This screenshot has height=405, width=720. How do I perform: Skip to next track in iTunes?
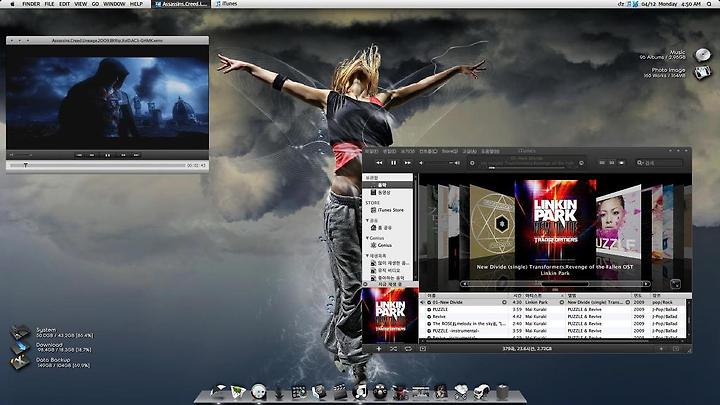pyautogui.click(x=407, y=163)
